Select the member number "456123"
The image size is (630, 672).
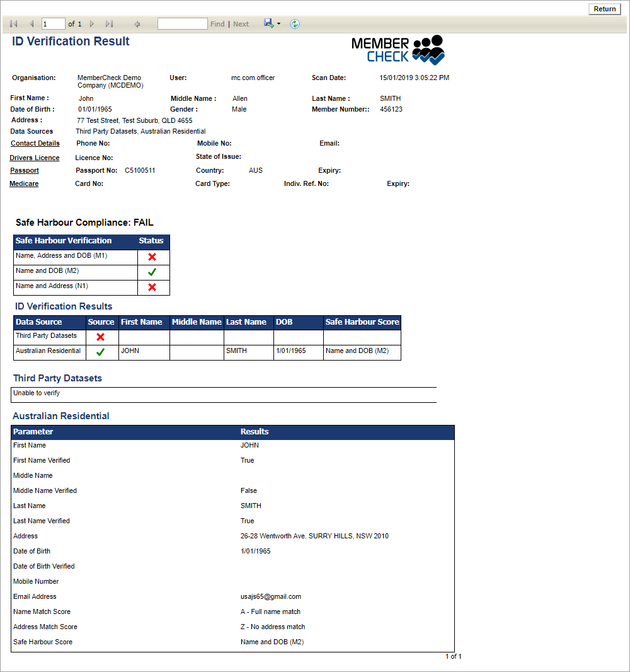point(391,109)
